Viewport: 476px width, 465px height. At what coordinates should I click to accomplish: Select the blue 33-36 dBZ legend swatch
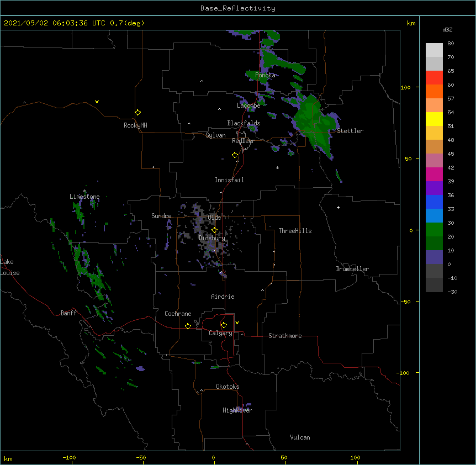(434, 202)
